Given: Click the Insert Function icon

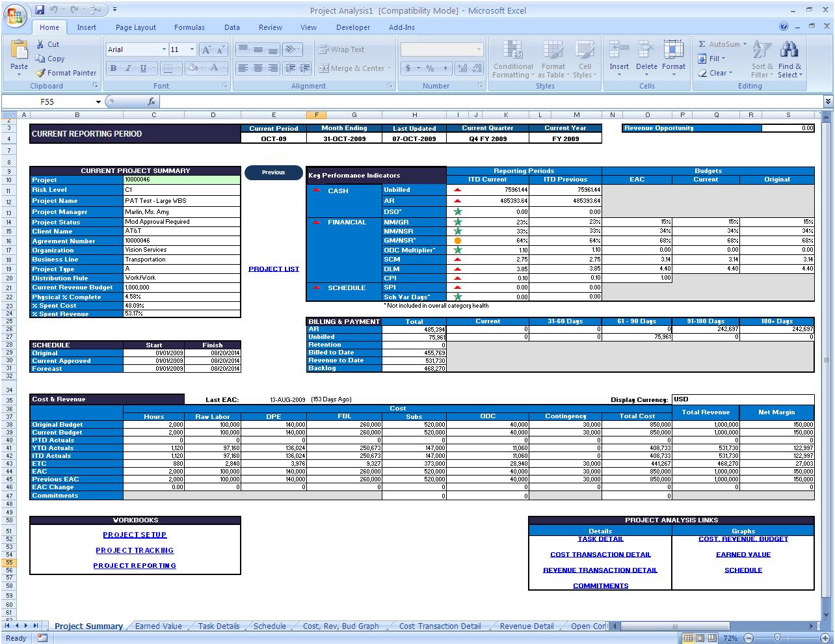Looking at the screenshot, I should tap(152, 101).
